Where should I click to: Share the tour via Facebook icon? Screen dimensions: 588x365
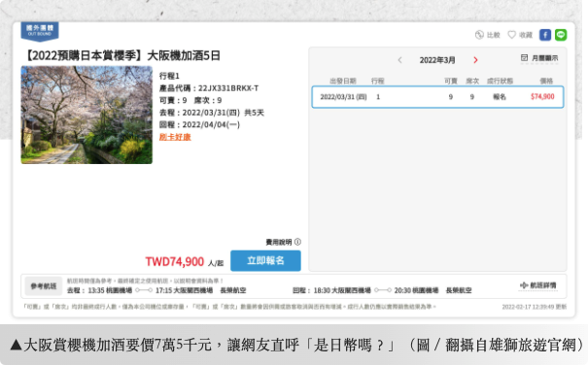pos(545,35)
